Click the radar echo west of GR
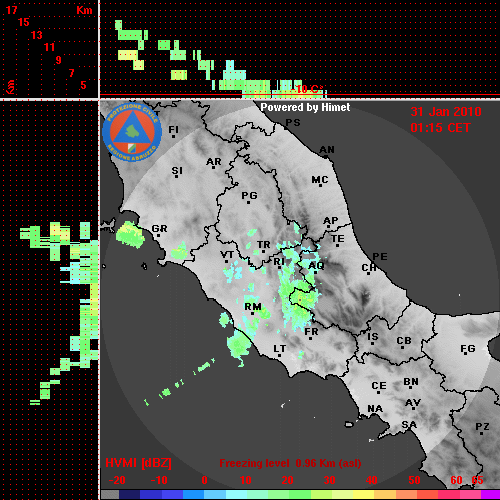The width and height of the screenshot is (500, 500). coord(130,235)
